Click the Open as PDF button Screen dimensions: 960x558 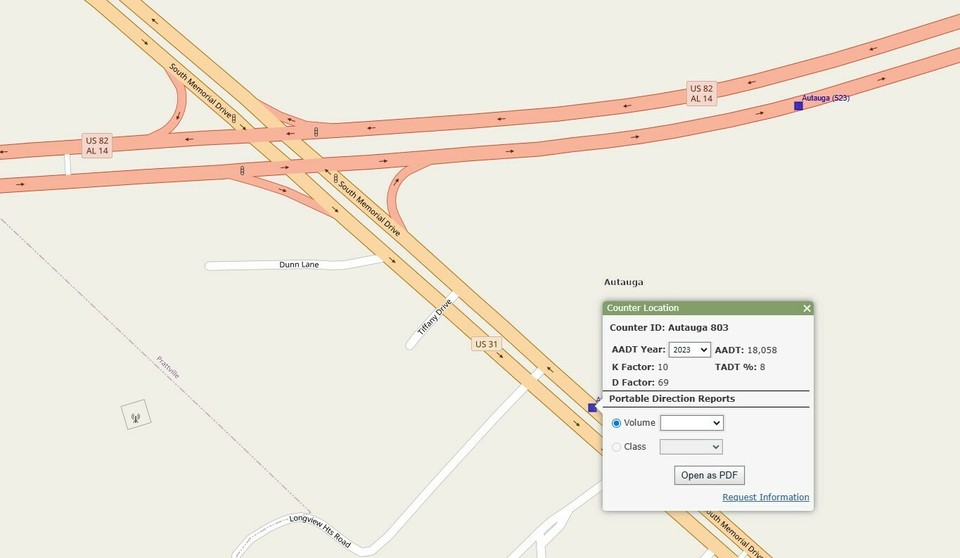[x=709, y=475]
